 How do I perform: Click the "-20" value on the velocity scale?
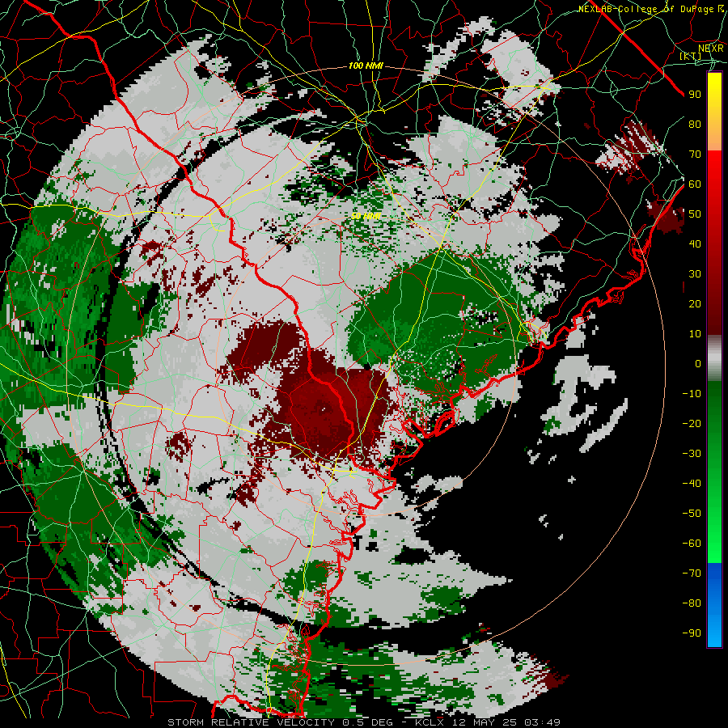(x=692, y=423)
